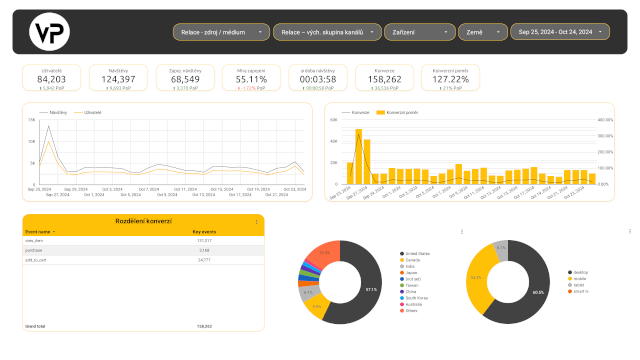This screenshot has width=640, height=360.
Task: Click the desktop legend dot in device chart
Action: pos(570,272)
